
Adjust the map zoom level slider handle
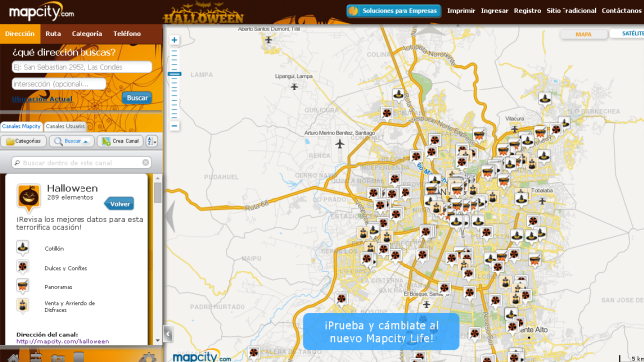click(x=174, y=74)
